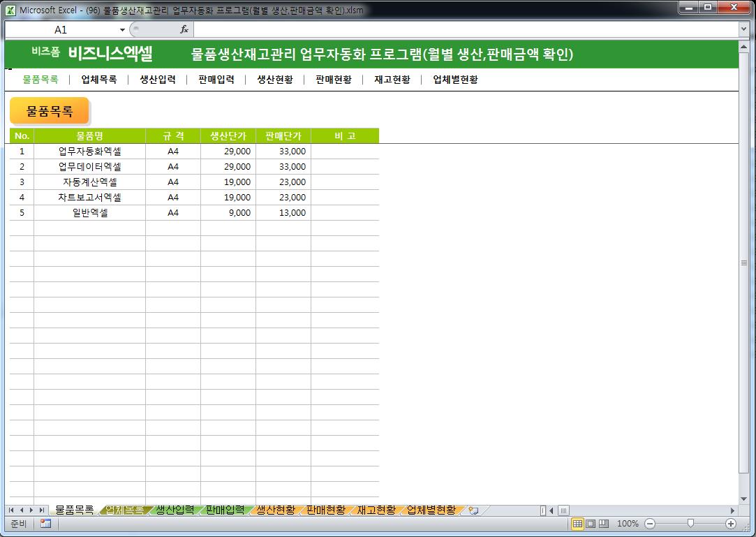This screenshot has width=756, height=537.
Task: Click the 물품명 column header
Action: [89, 135]
